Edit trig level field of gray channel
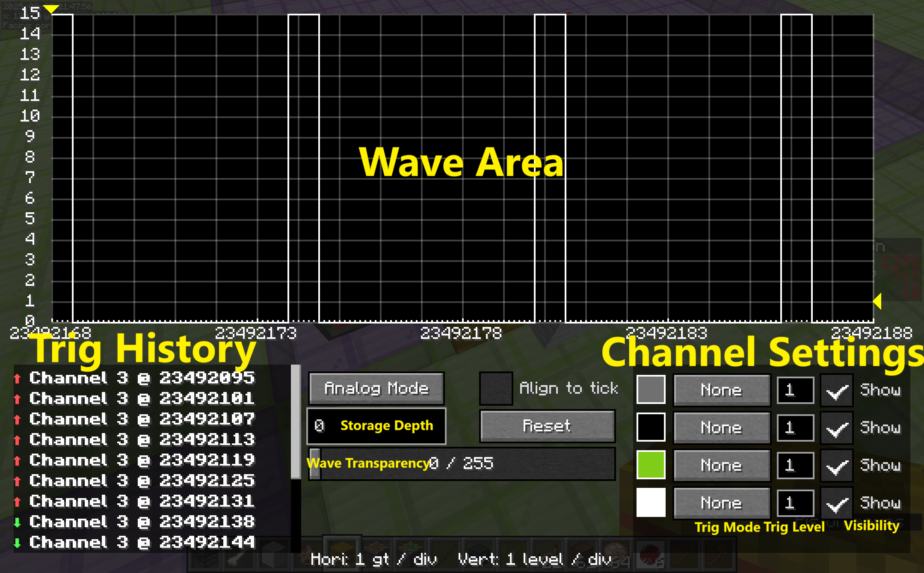Viewport: 924px width, 573px height. pos(796,390)
